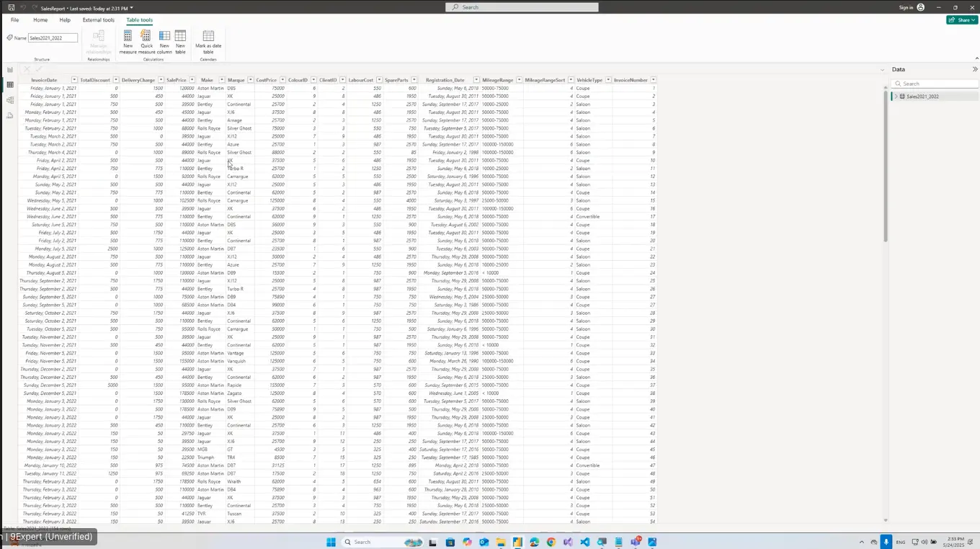Image resolution: width=980 pixels, height=549 pixels.
Task: Switch to the Home tab
Action: point(40,20)
